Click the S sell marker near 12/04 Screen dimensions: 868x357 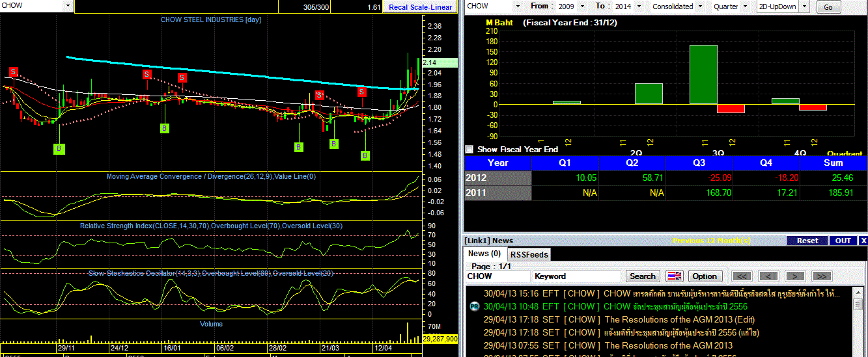361,92
